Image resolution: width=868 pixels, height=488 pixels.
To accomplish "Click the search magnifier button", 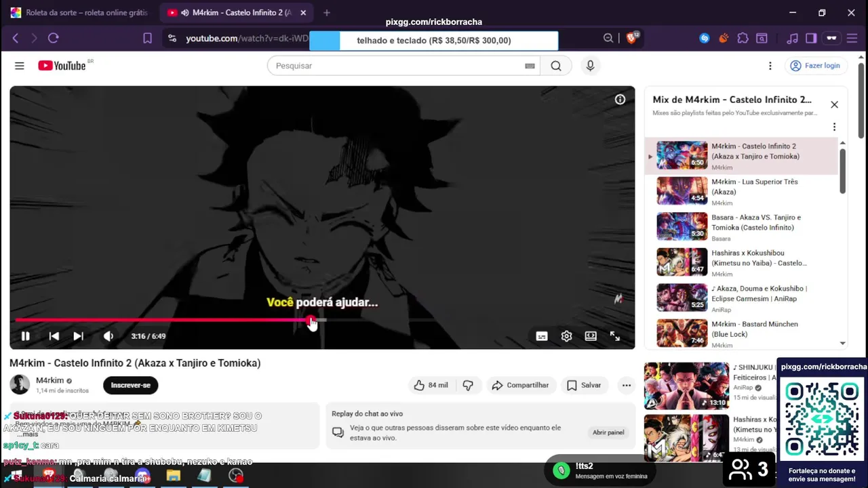I will [556, 66].
